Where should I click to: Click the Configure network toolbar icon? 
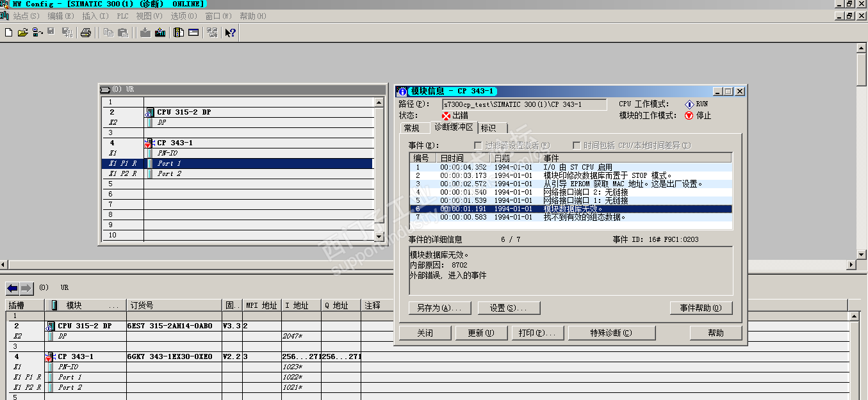click(x=211, y=32)
